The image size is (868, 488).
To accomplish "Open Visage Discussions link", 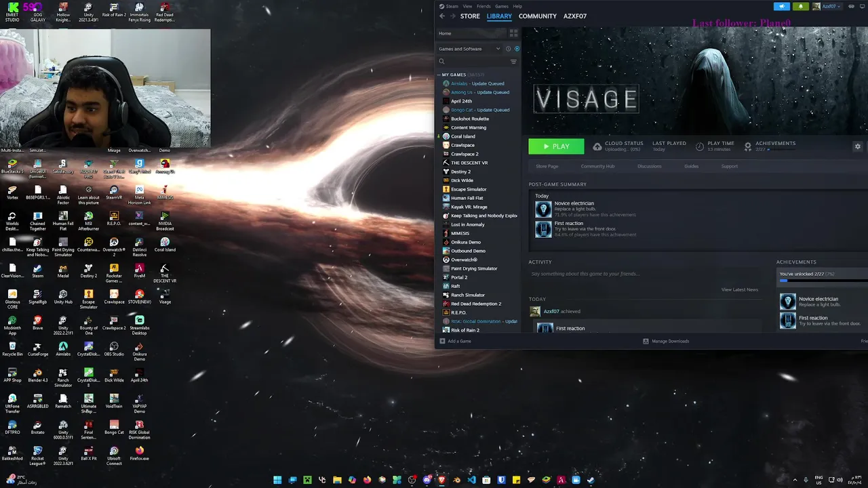I will 649,166.
